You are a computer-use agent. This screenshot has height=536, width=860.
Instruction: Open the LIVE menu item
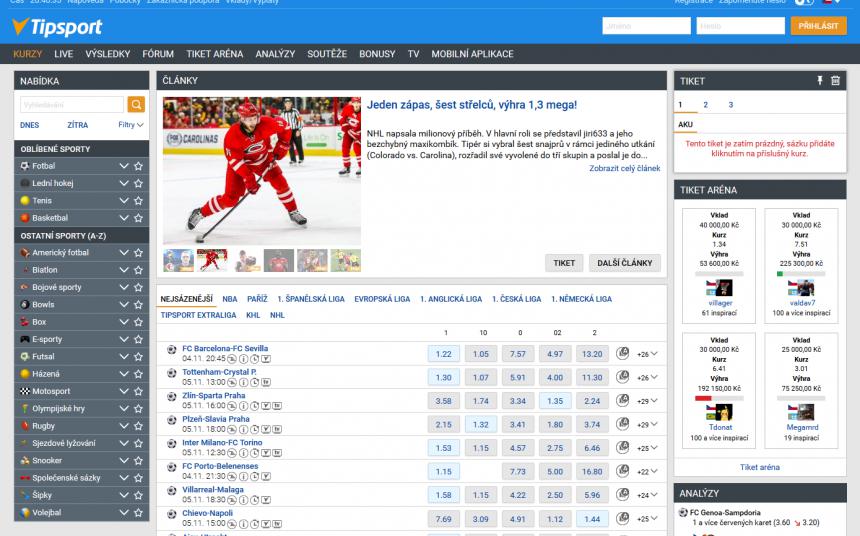click(64, 54)
